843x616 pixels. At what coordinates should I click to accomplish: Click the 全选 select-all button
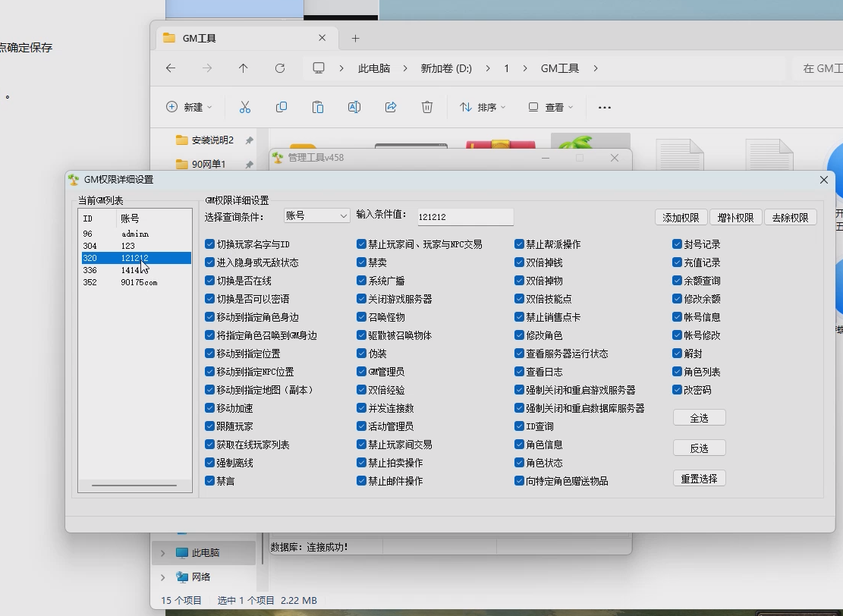point(699,417)
